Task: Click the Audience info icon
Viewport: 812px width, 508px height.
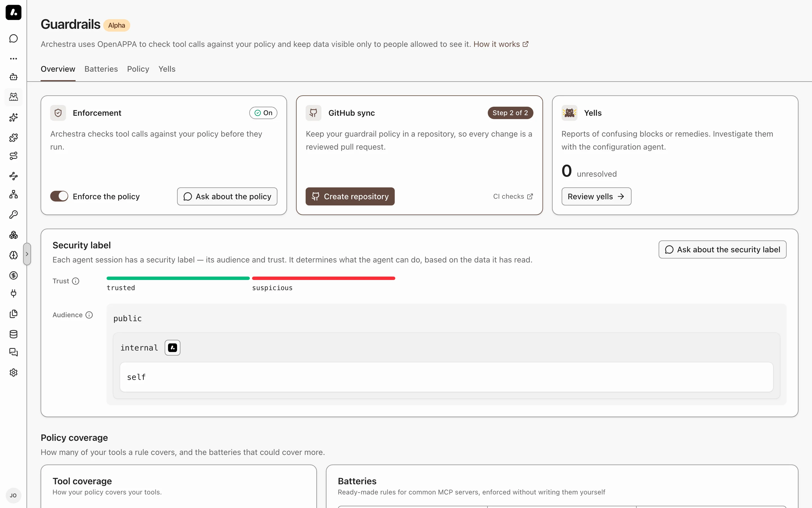Action: pos(89,315)
